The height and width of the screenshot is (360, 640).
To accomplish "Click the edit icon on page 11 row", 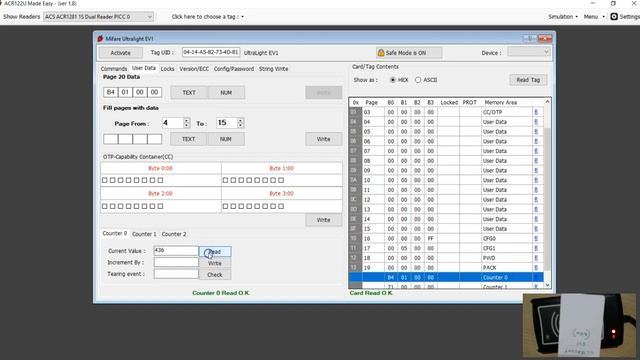I will [536, 190].
